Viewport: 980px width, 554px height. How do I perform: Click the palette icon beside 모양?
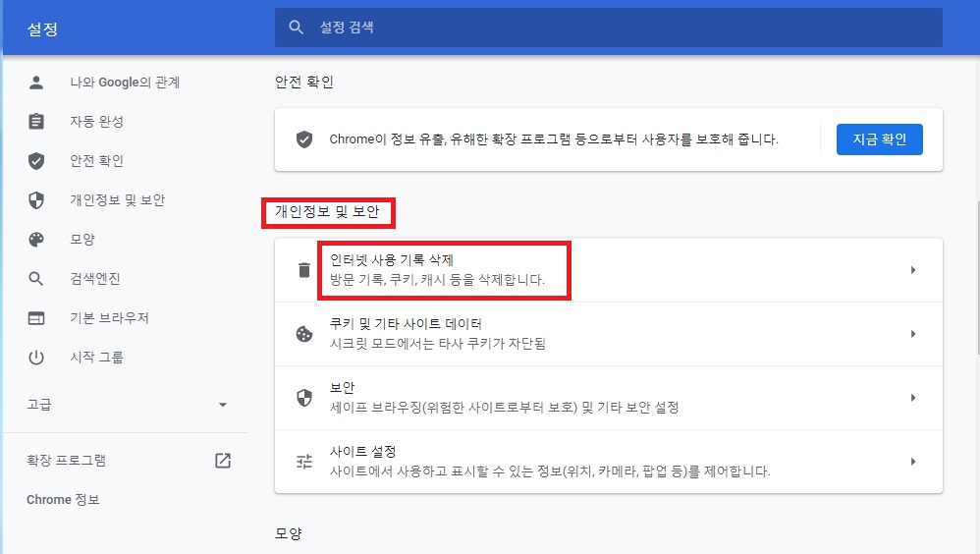click(36, 240)
